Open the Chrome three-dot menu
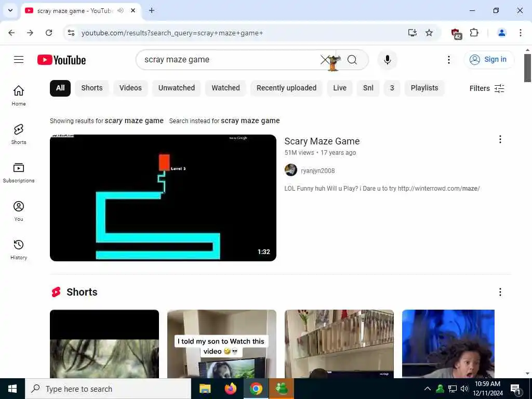Screen dimensions: 532x399 520,33
